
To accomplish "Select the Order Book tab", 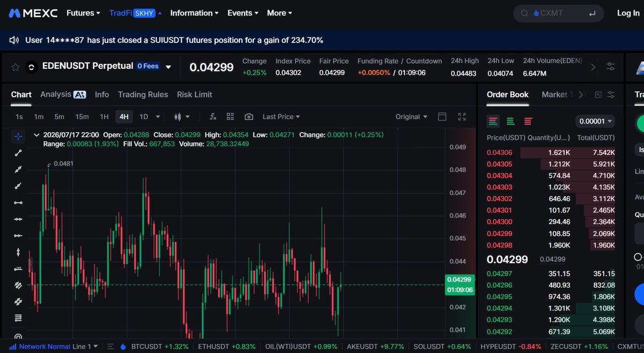I will pyautogui.click(x=508, y=95).
